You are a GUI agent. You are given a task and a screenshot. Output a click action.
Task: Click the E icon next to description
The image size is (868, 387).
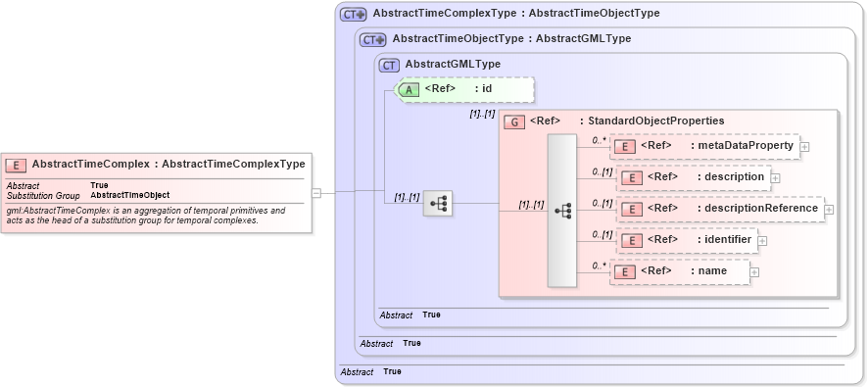(632, 177)
